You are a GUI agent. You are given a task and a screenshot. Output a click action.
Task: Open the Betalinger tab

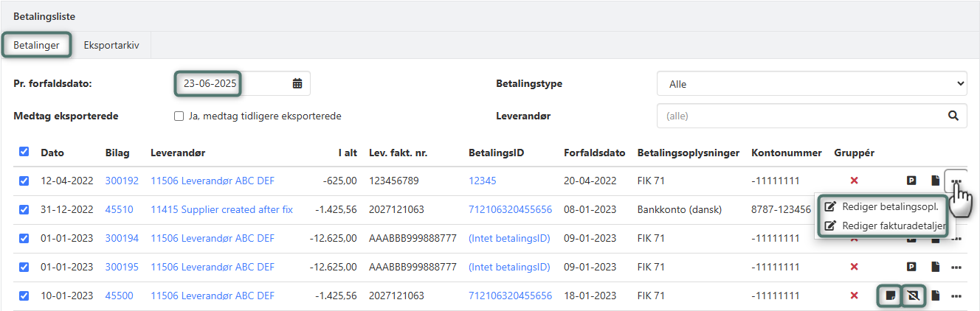(x=36, y=45)
